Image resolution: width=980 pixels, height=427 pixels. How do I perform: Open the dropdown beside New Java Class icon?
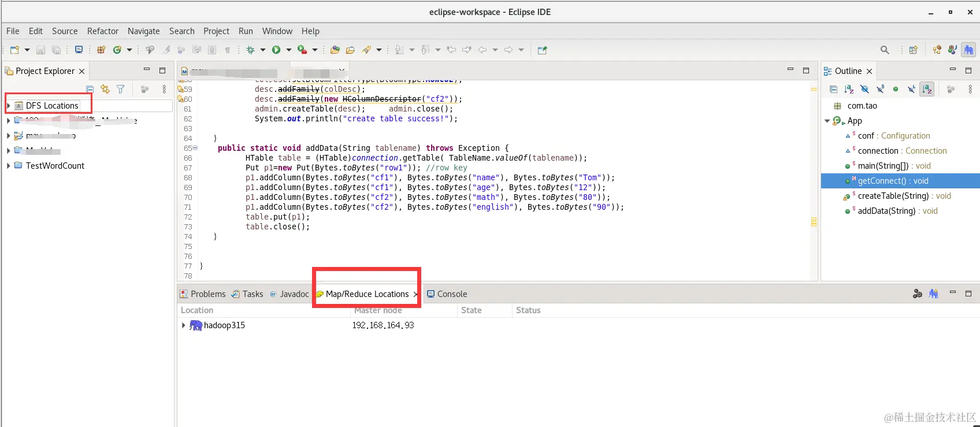coord(129,50)
